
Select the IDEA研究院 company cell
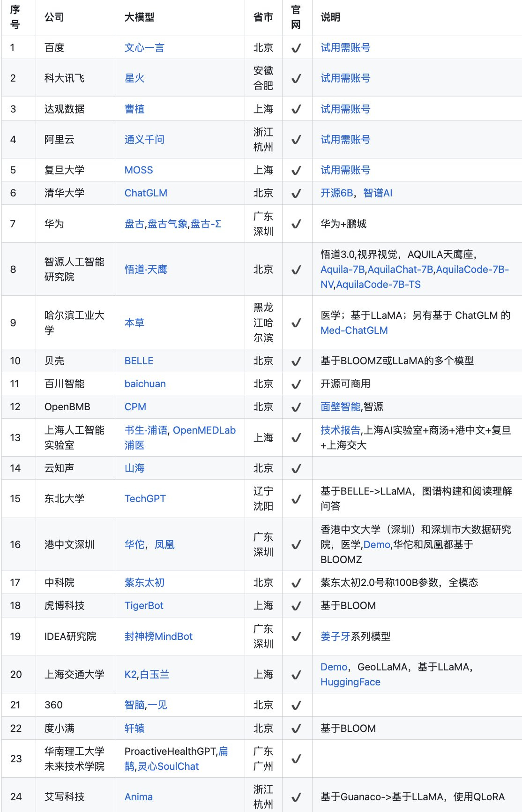[x=76, y=637]
